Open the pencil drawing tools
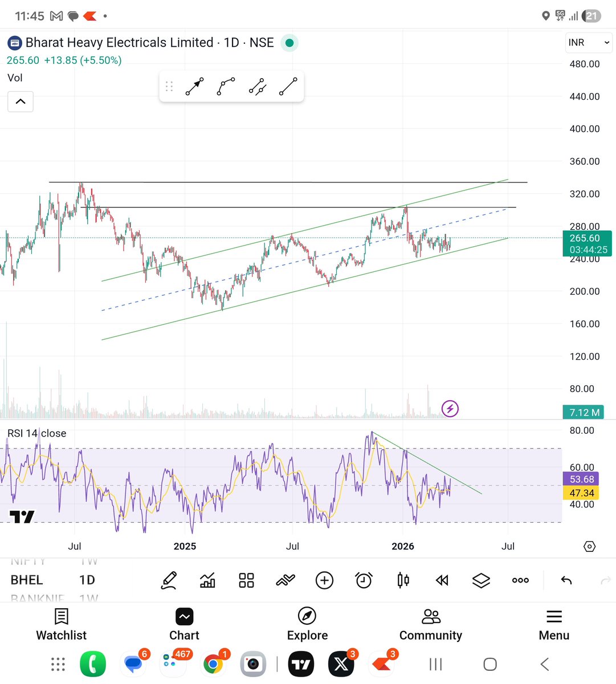The width and height of the screenshot is (616, 684). (x=169, y=580)
